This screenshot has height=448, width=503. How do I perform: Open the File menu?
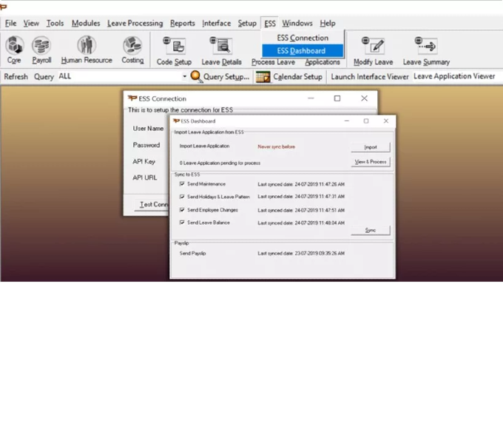click(10, 23)
